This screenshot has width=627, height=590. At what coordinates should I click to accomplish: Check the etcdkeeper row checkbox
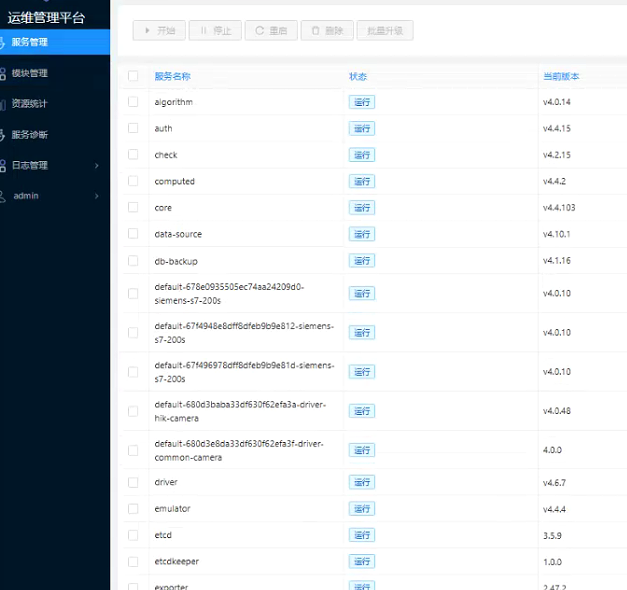point(133,562)
